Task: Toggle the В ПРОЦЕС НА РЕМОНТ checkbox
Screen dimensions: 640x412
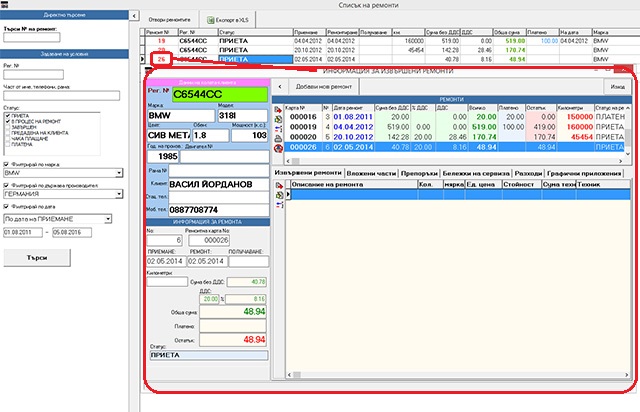Action: click(8, 122)
